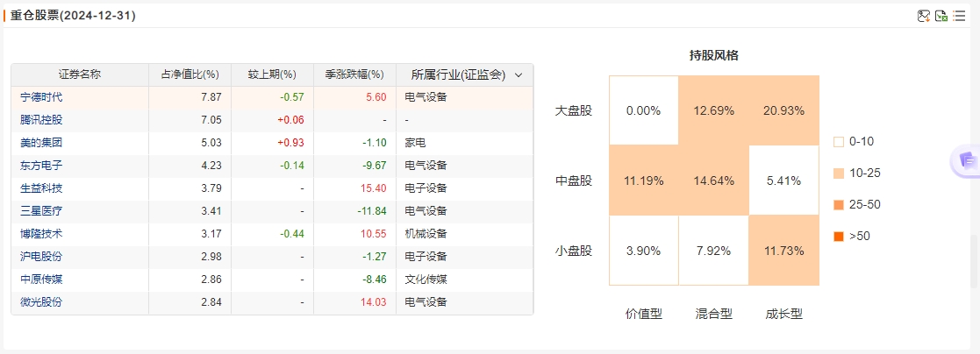Image resolution: width=980 pixels, height=354 pixels.
Task: Select 小盘股 成长型 11.73% cell
Action: point(783,251)
